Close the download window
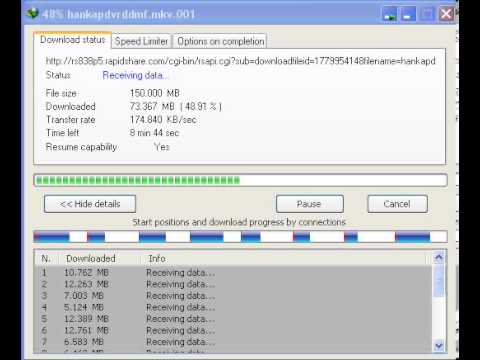 (446, 15)
